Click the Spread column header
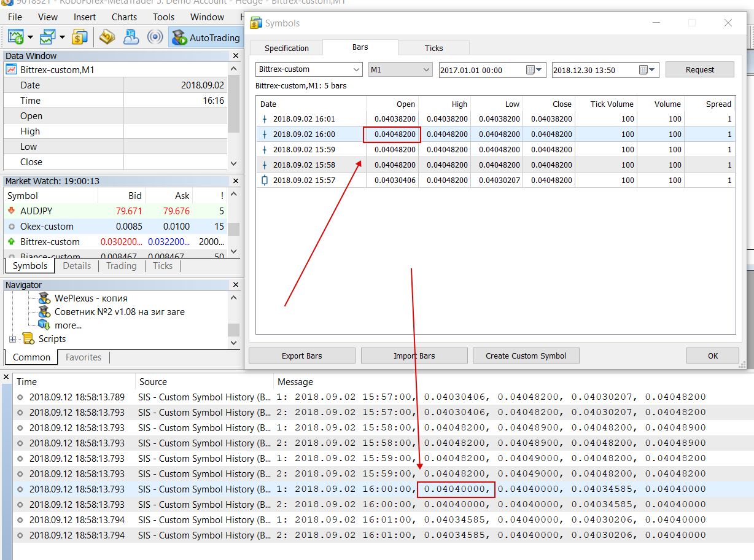This screenshot has height=560, width=754. tap(710, 104)
